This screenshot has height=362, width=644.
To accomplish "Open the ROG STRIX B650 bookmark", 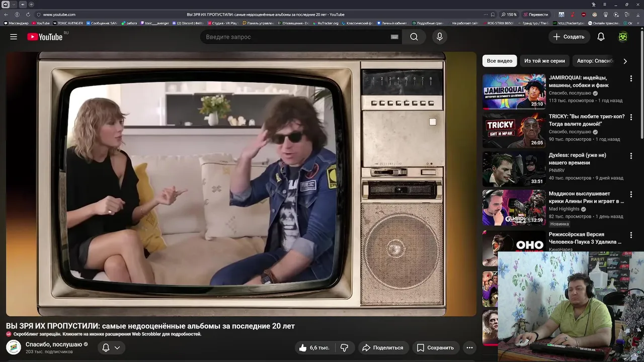I will pyautogui.click(x=499, y=23).
